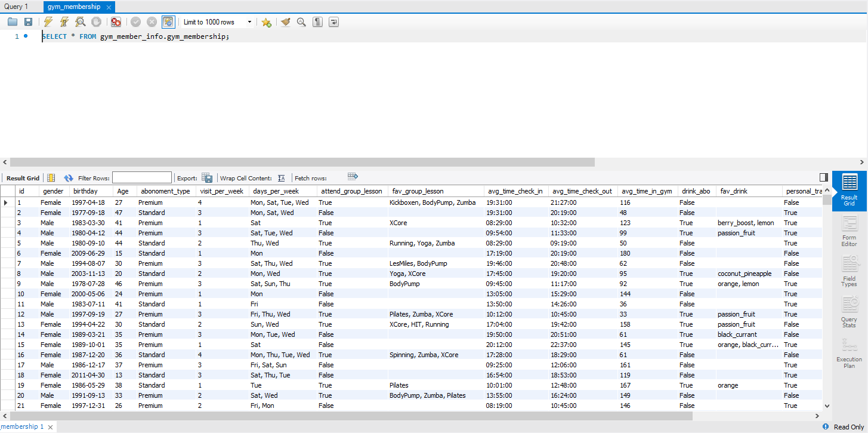
Task: Select cell Spinning, Zumba, XCore
Action: pyautogui.click(x=435, y=355)
